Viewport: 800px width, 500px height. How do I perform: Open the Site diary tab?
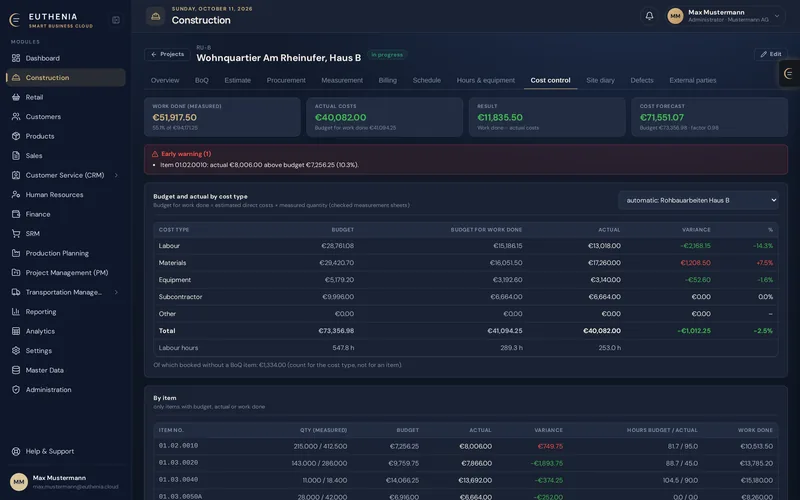tap(601, 80)
